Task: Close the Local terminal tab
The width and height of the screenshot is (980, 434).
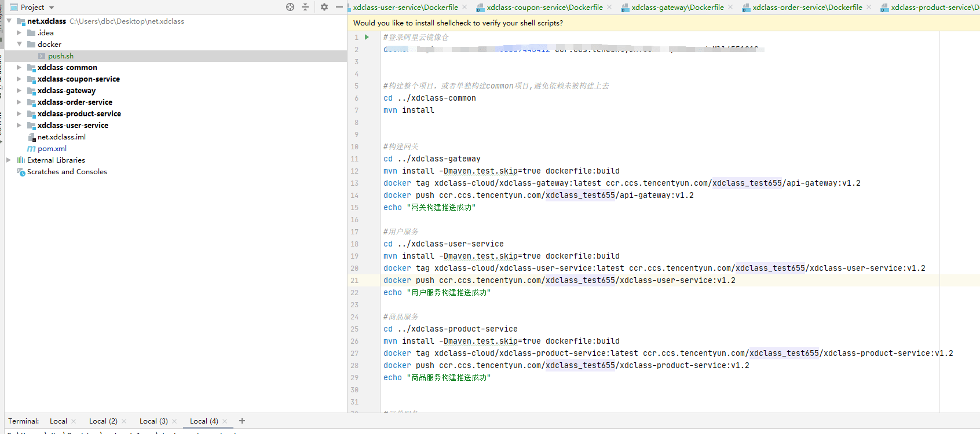Action: pyautogui.click(x=73, y=421)
